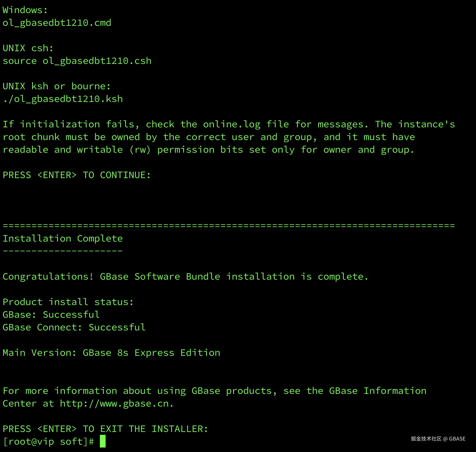This screenshot has width=476, height=452.
Task: Click the online.log text in message
Action: [x=232, y=124]
